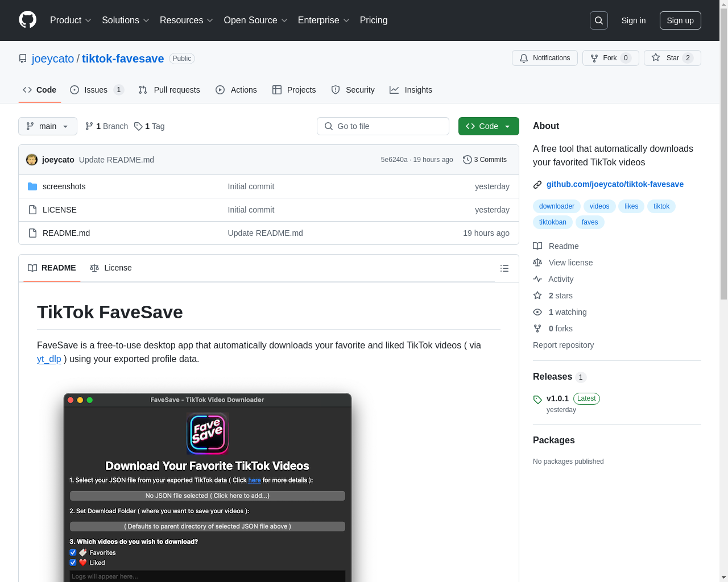Viewport: 728px width, 582px height.
Task: Open the Actions tab
Action: pyautogui.click(x=237, y=90)
